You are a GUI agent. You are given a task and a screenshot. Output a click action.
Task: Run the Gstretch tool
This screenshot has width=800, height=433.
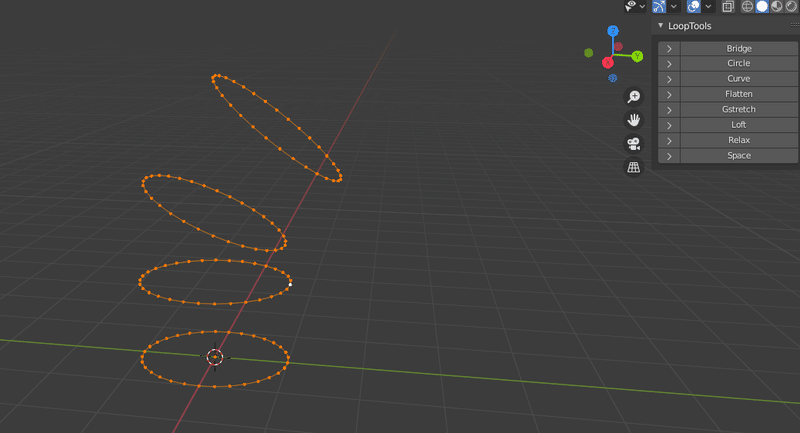[739, 110]
